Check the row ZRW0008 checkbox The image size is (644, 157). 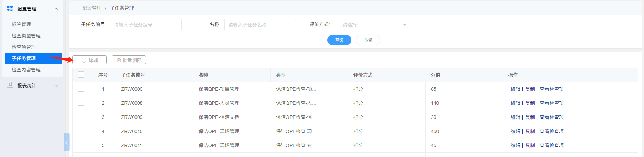(x=81, y=103)
